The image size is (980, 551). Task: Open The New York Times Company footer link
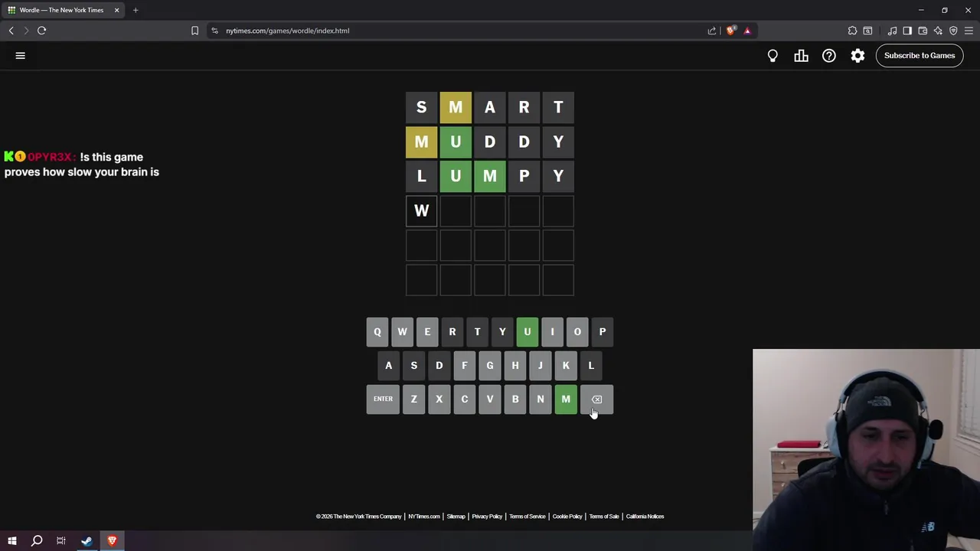[x=359, y=517]
